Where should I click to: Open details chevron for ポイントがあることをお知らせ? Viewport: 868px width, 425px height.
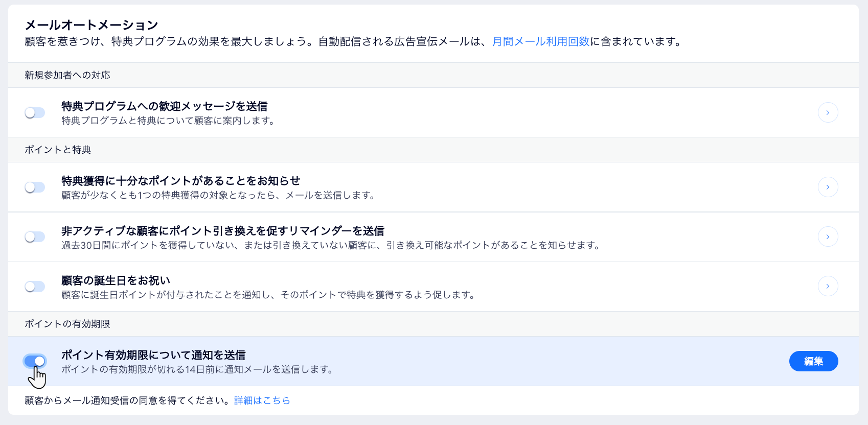tap(828, 187)
